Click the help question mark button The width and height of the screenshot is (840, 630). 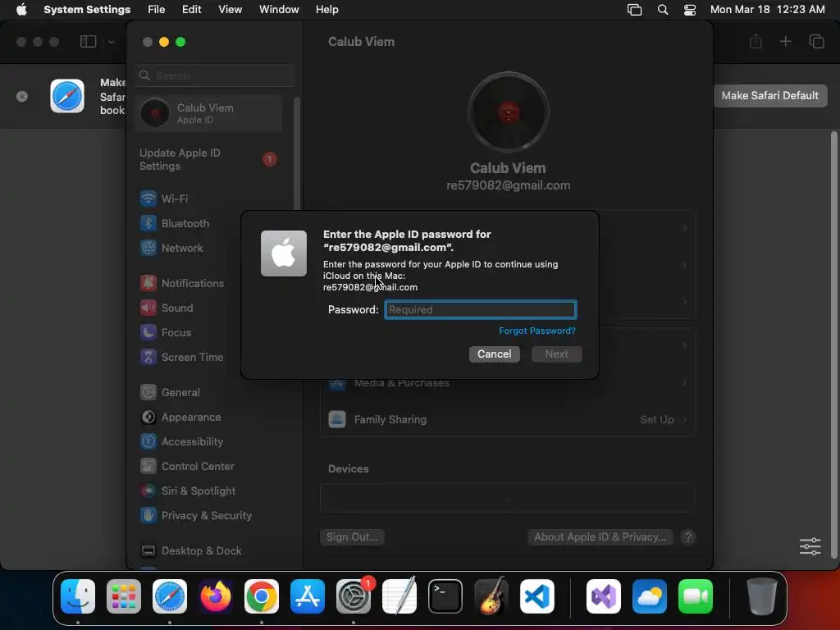point(688,536)
